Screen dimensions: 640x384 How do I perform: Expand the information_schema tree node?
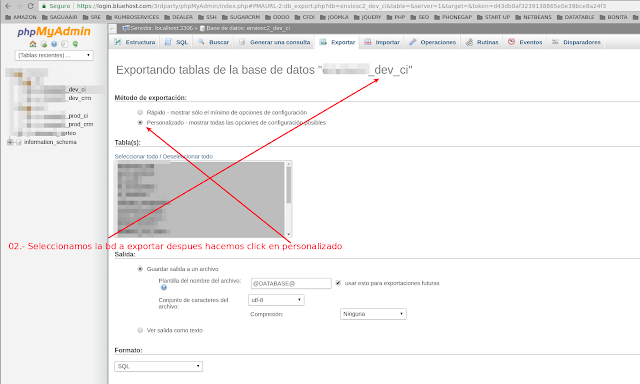(x=10, y=142)
